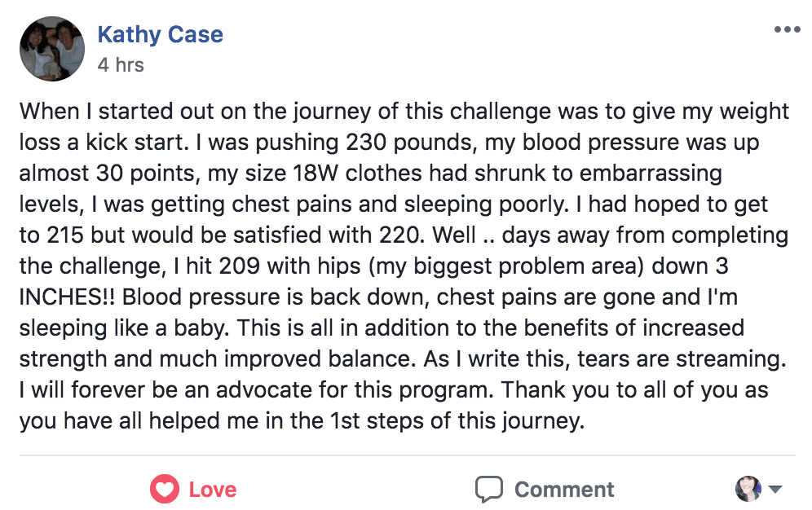This screenshot has height=510, width=812.
Task: Click the line starting "levels, I was getting"
Action: (x=393, y=204)
